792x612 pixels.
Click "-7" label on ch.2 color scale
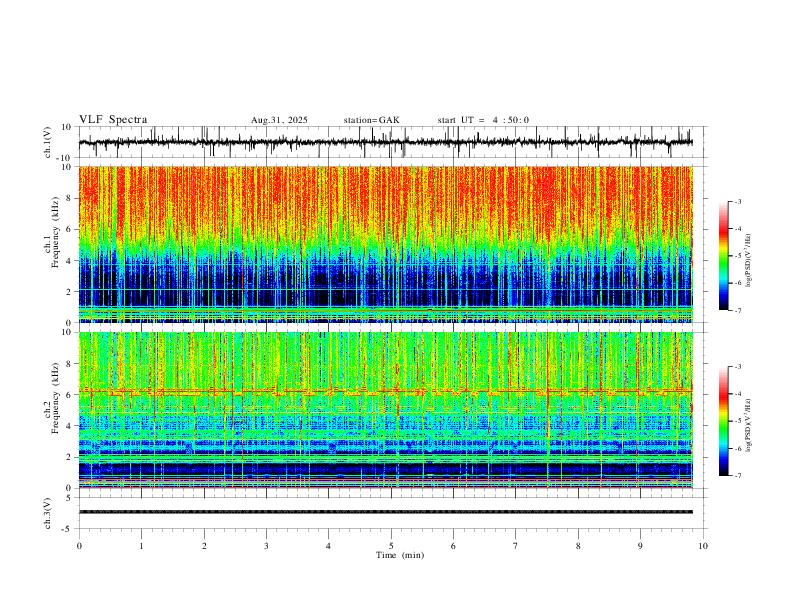point(738,475)
